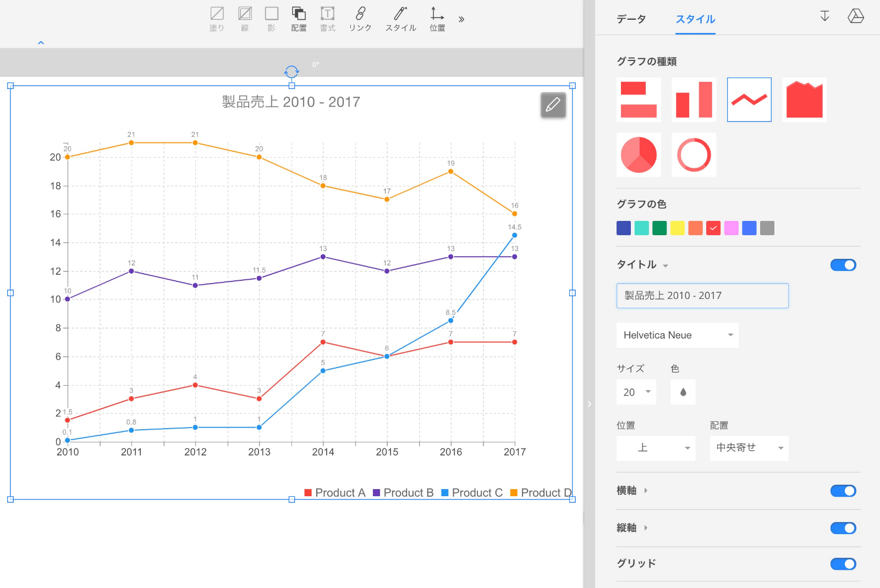Switch to the データ tab
Image resolution: width=880 pixels, height=588 pixels.
click(x=631, y=19)
